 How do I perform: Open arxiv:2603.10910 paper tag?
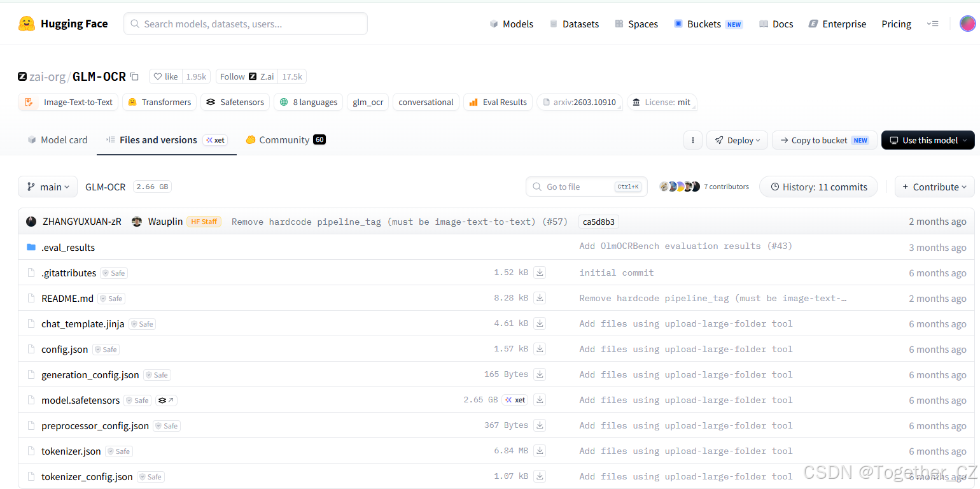click(580, 102)
